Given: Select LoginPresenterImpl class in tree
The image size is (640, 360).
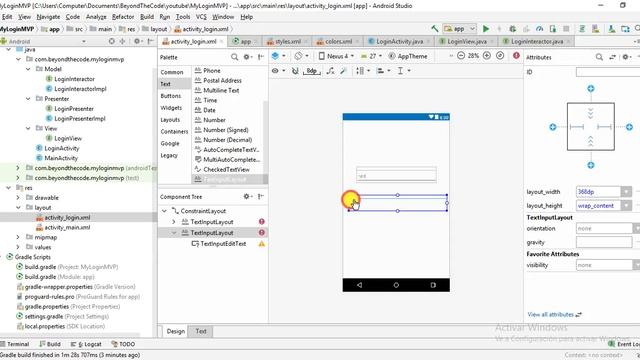Looking at the screenshot, I should coord(80,118).
